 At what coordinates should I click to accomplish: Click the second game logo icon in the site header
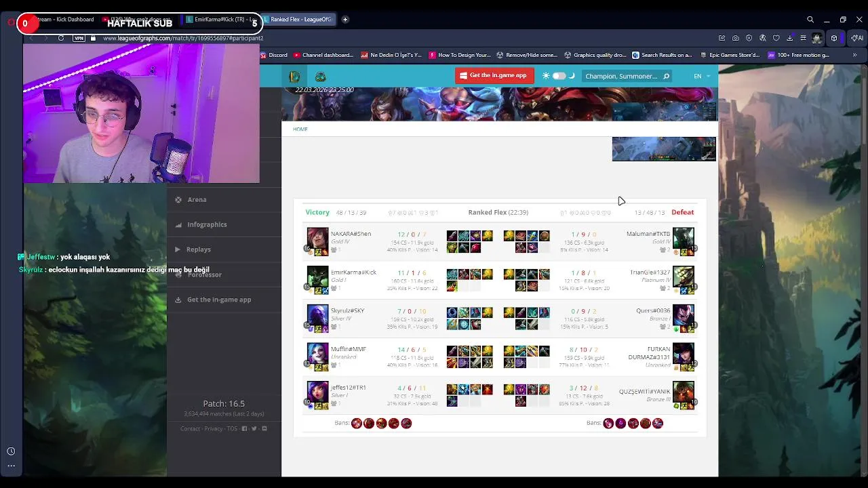[320, 77]
